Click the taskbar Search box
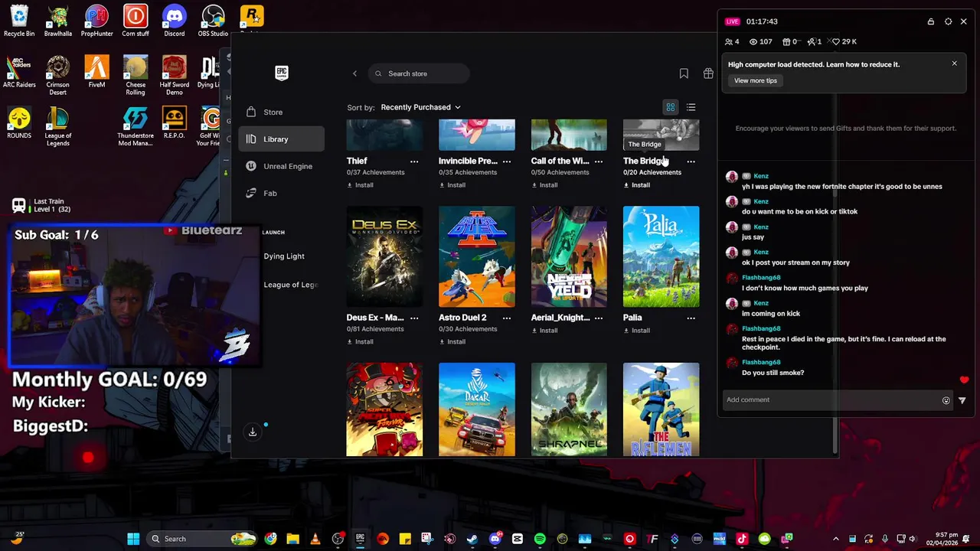The image size is (980, 551). (201, 539)
